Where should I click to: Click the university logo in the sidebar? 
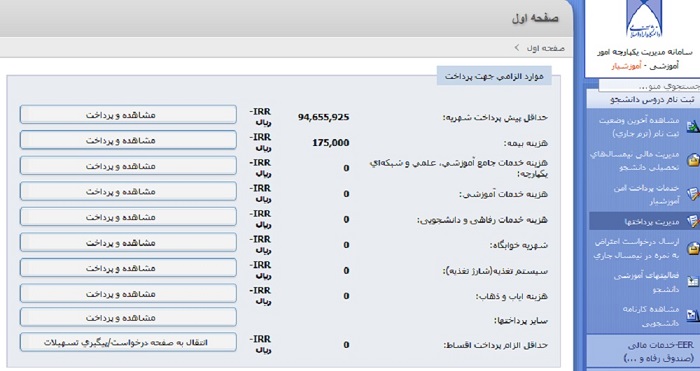(644, 19)
